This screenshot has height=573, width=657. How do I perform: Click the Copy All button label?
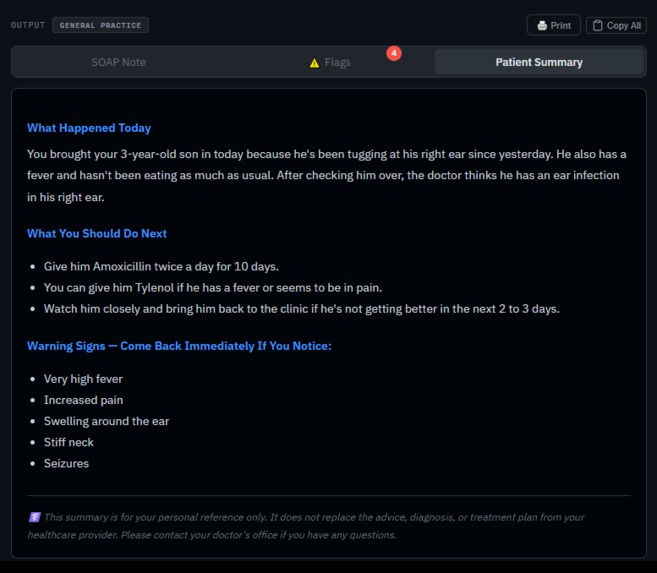[623, 26]
